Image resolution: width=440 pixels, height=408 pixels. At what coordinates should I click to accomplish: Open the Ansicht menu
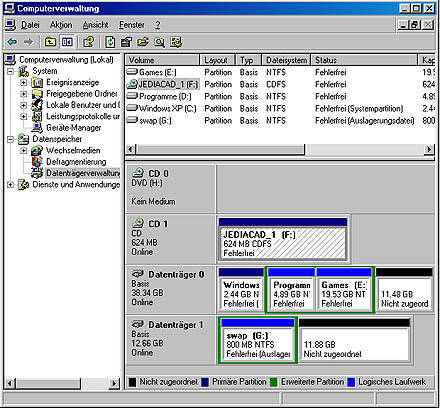[95, 25]
